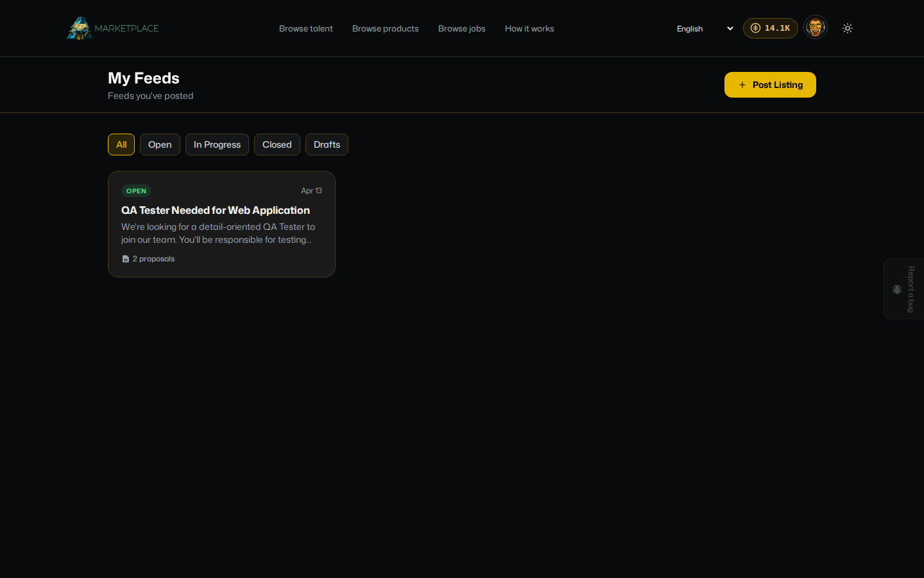This screenshot has height=578, width=924.
Task: Toggle light theme with sun icon
Action: [848, 28]
